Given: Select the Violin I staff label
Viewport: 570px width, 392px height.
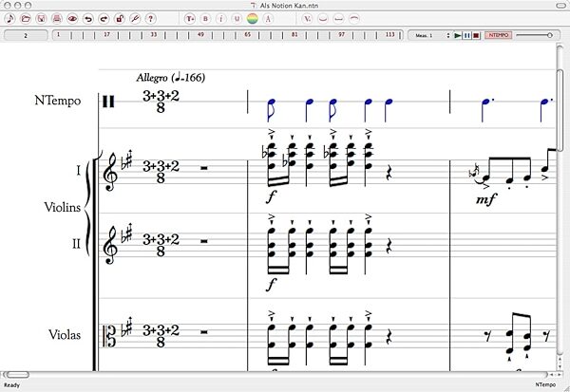Looking at the screenshot, I should 78,170.
